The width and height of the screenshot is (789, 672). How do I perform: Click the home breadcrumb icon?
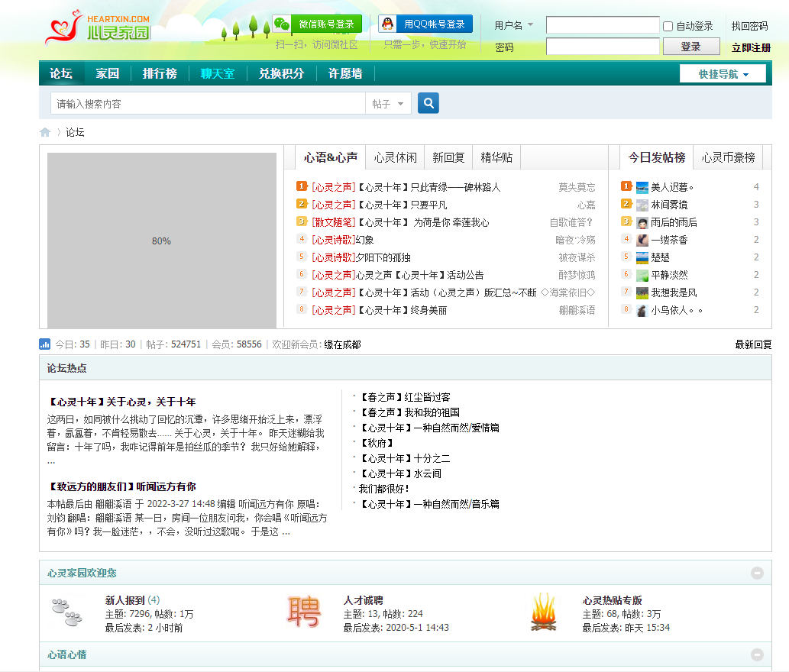click(x=45, y=132)
